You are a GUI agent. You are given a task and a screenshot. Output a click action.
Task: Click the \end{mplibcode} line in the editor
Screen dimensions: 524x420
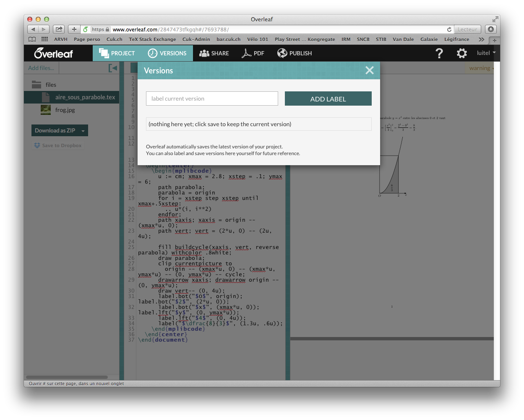[x=178, y=329]
